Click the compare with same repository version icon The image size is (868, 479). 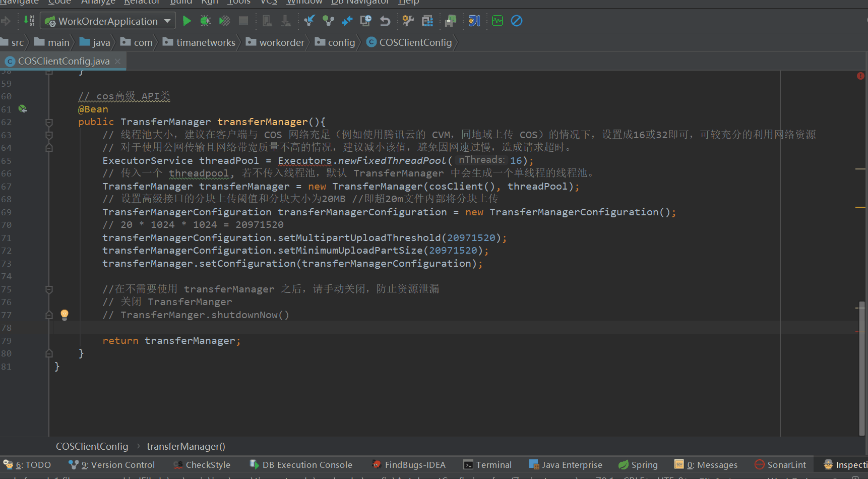click(x=347, y=21)
